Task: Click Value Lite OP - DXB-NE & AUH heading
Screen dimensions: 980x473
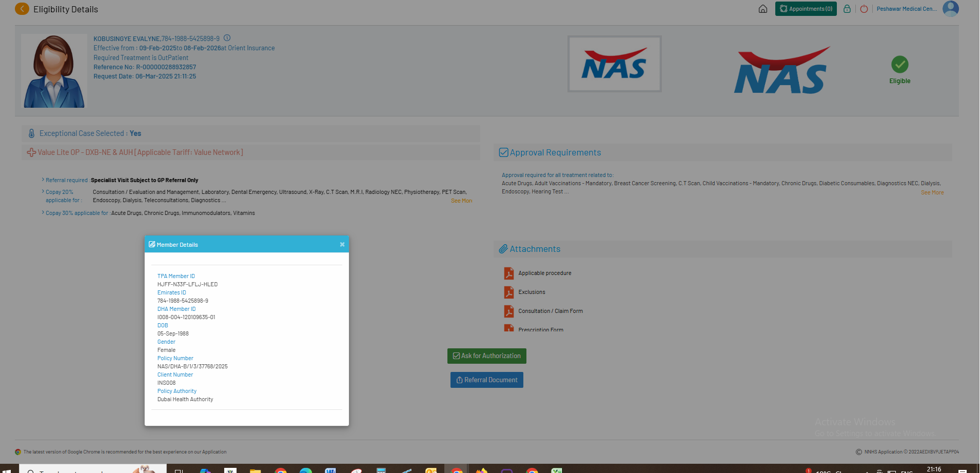Action: point(140,152)
